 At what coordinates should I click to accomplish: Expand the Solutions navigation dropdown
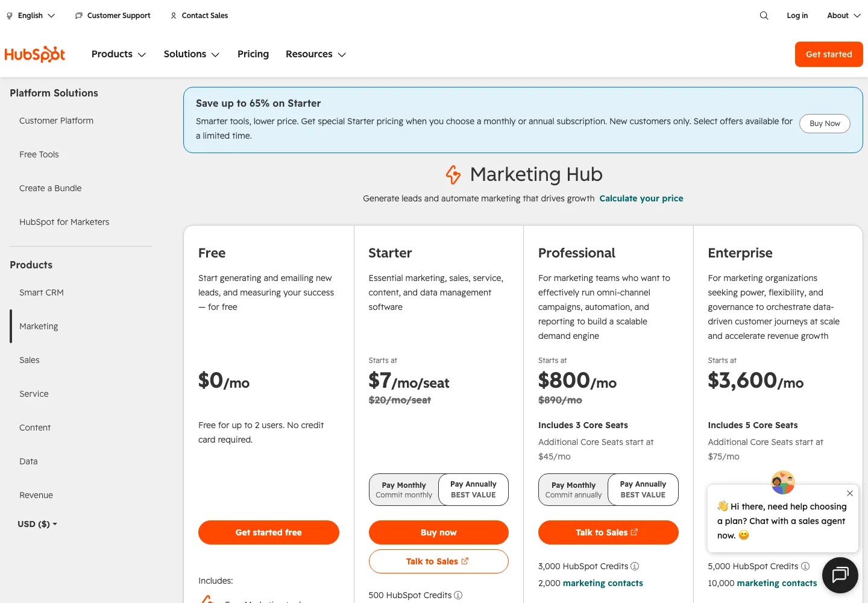coord(192,54)
